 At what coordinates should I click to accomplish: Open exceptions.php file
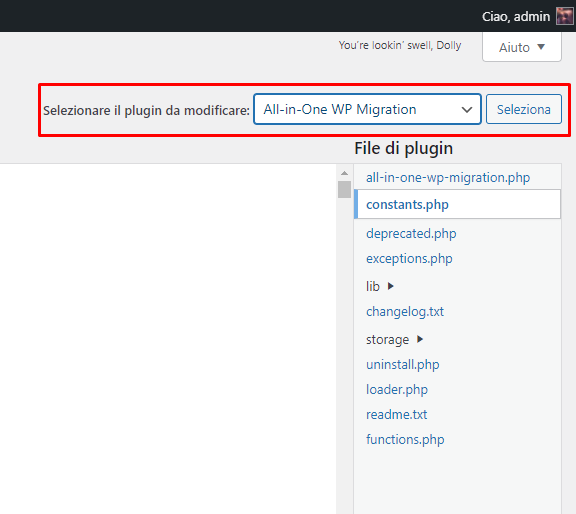(409, 259)
